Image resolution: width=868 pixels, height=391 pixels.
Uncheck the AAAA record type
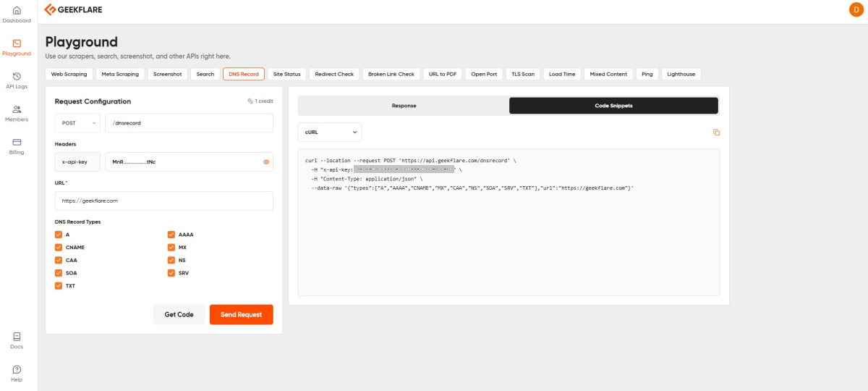[x=171, y=235]
